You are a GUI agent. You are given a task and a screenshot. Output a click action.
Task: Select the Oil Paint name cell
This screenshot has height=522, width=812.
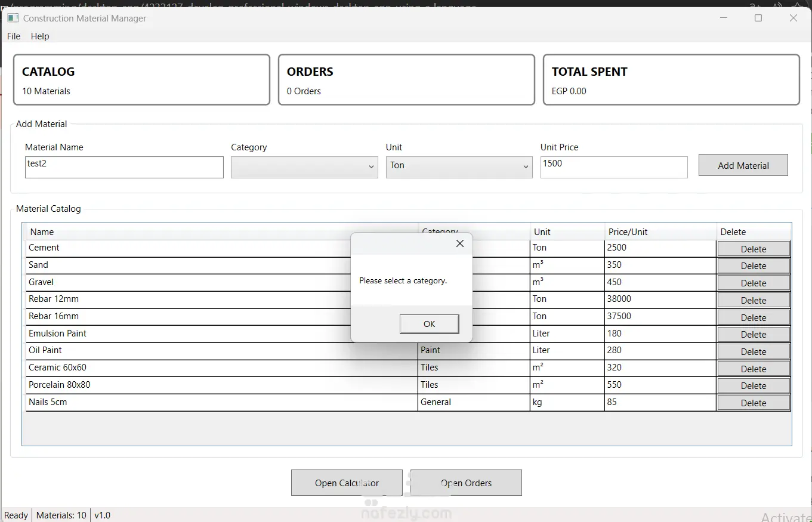coord(222,351)
